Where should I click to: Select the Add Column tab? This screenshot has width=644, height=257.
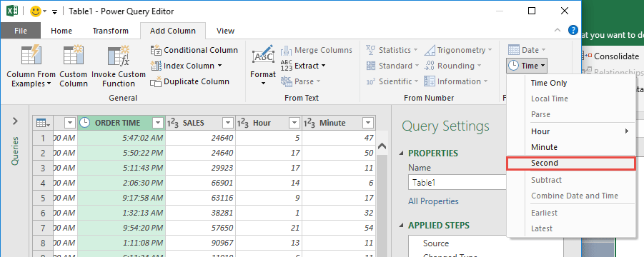tap(172, 31)
